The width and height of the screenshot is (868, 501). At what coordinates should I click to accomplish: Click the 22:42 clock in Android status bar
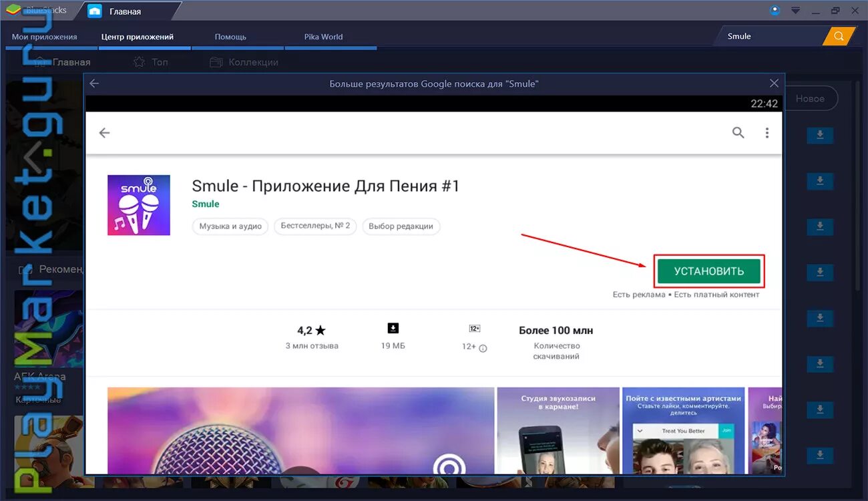click(x=765, y=104)
